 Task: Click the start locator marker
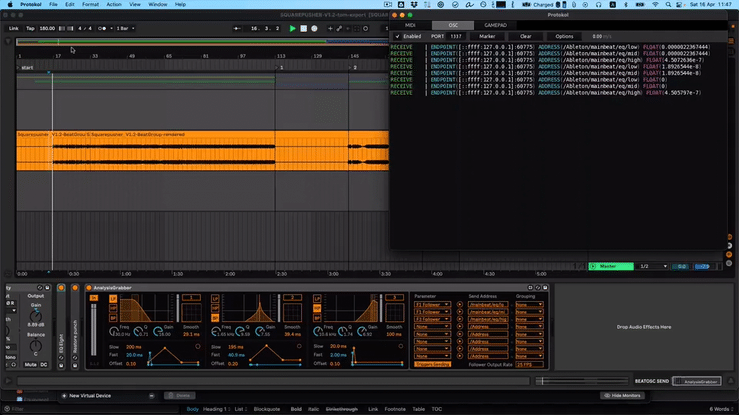click(27, 67)
